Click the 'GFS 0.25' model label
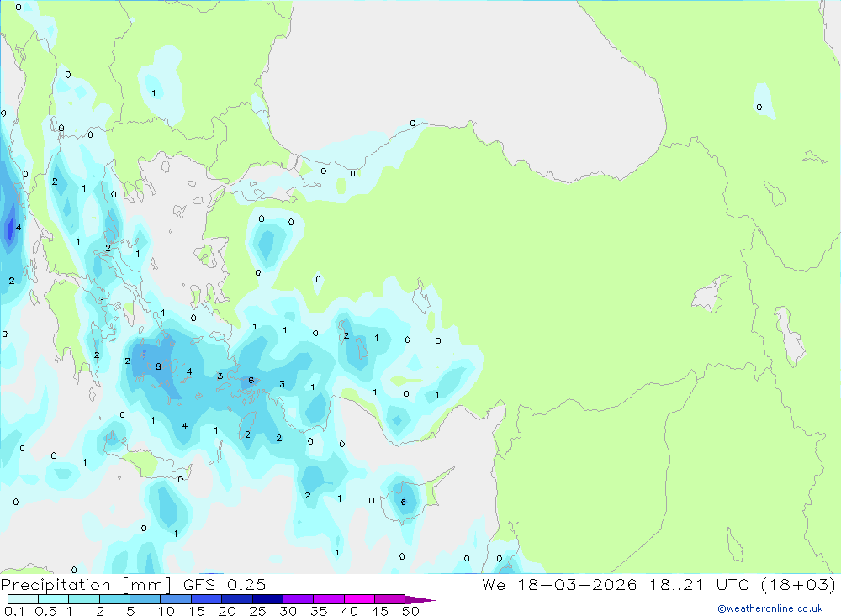Viewport: 841px width, 616px height. [225, 584]
